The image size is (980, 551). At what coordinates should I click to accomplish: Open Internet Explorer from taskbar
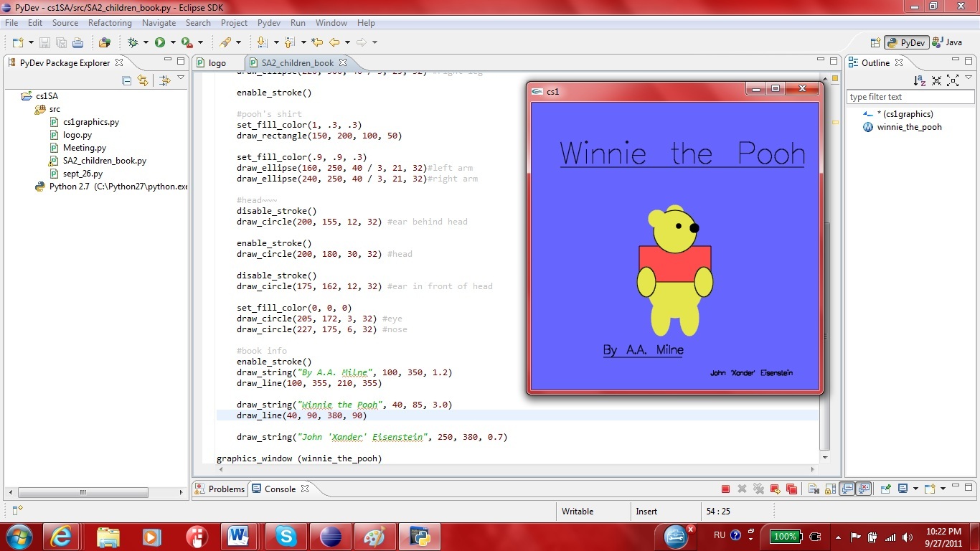tap(61, 536)
